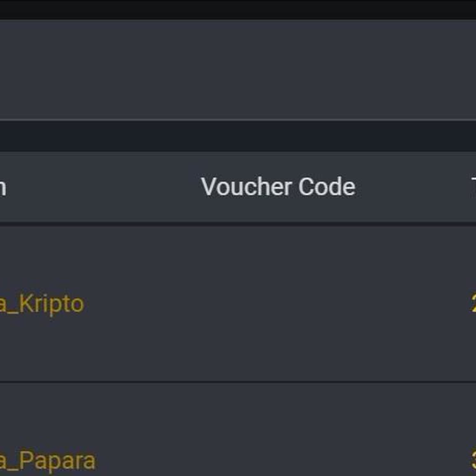476x476 pixels.
Task: Click the left column header ending in 'n'
Action: [3, 187]
